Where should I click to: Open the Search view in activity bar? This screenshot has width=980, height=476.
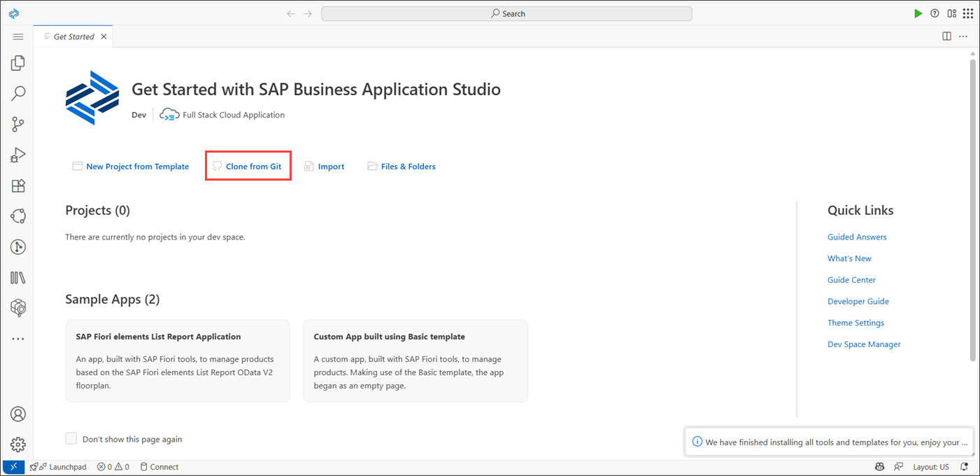click(x=18, y=93)
